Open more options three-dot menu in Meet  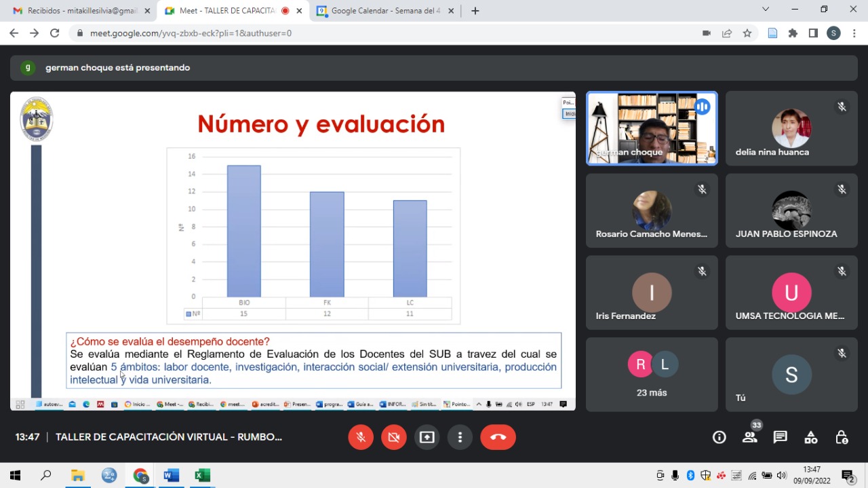(x=460, y=437)
